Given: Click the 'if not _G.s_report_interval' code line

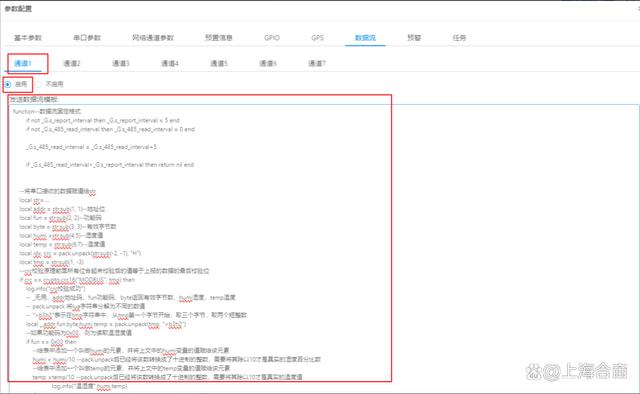Looking at the screenshot, I should [103, 120].
